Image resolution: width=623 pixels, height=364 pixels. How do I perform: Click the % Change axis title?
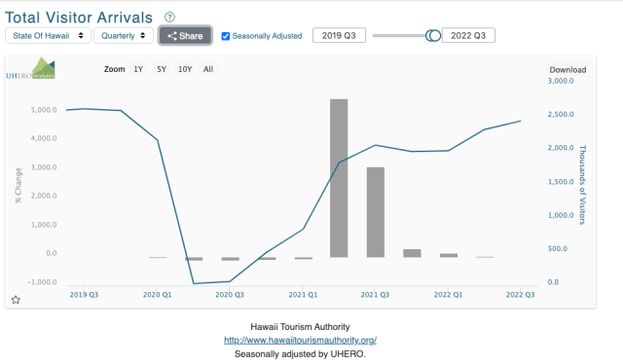pyautogui.click(x=18, y=185)
